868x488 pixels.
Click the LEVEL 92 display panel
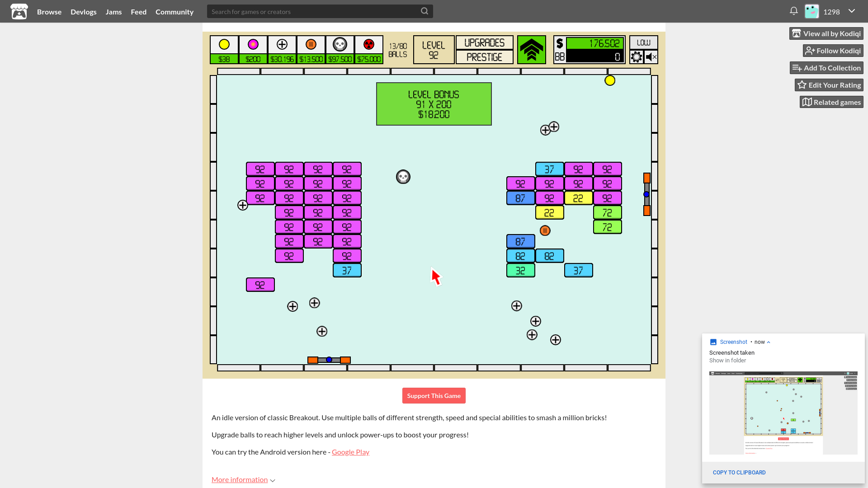click(x=434, y=49)
